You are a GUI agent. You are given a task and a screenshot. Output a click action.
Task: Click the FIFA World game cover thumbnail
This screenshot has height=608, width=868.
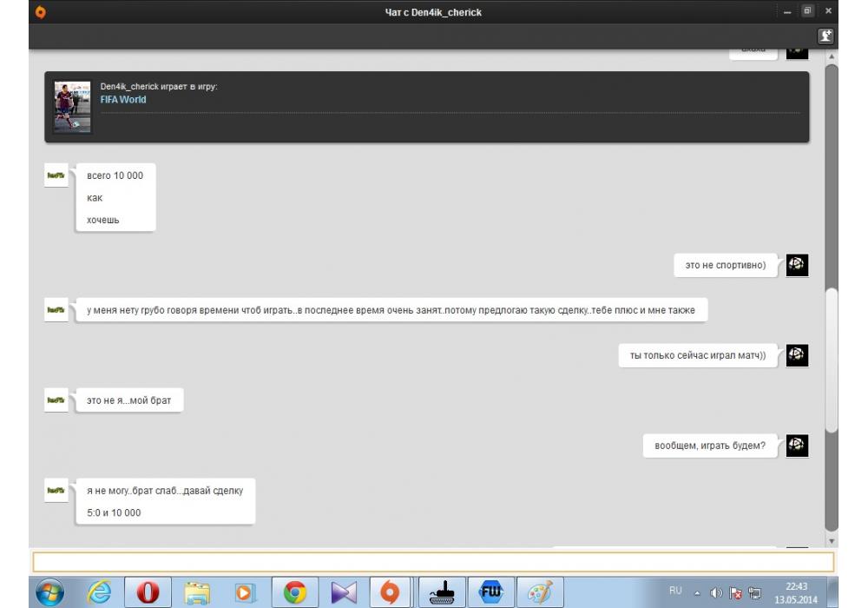click(72, 107)
